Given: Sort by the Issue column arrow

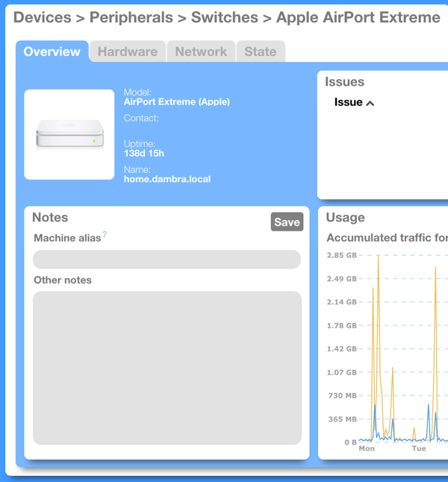Looking at the screenshot, I should point(370,103).
